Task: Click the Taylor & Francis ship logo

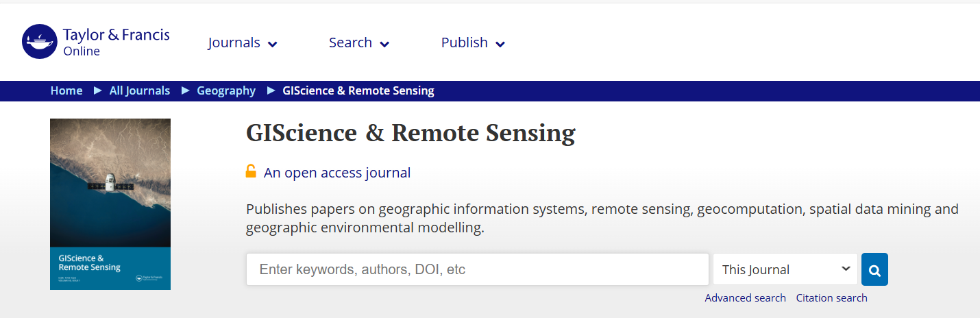Action: coord(39,42)
